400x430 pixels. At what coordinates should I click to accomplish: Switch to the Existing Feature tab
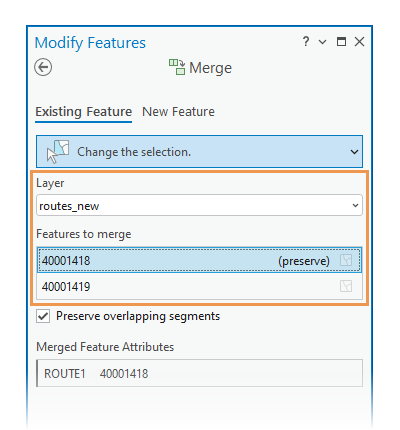click(x=84, y=112)
